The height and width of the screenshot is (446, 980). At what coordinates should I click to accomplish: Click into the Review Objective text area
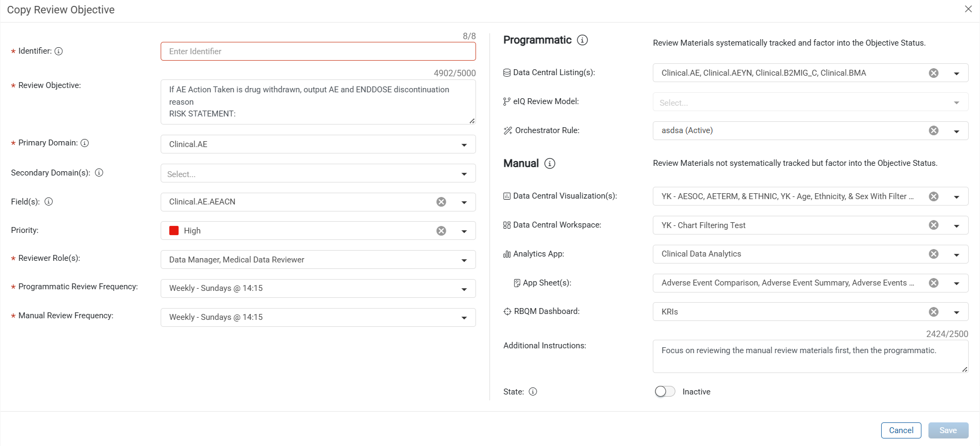pos(318,102)
